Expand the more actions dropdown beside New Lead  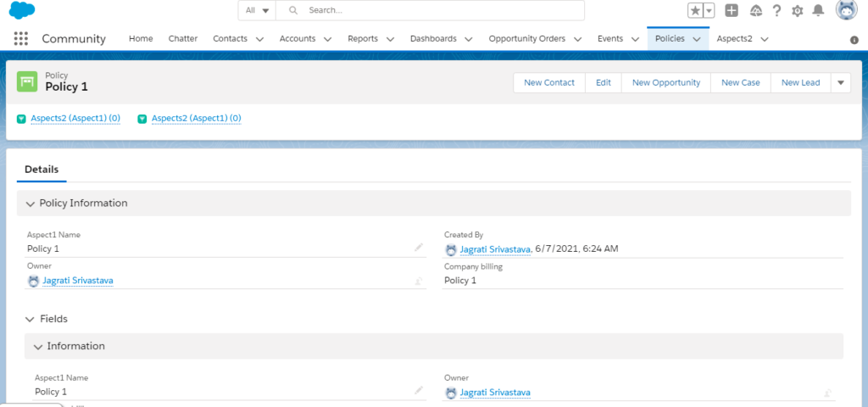pyautogui.click(x=840, y=82)
